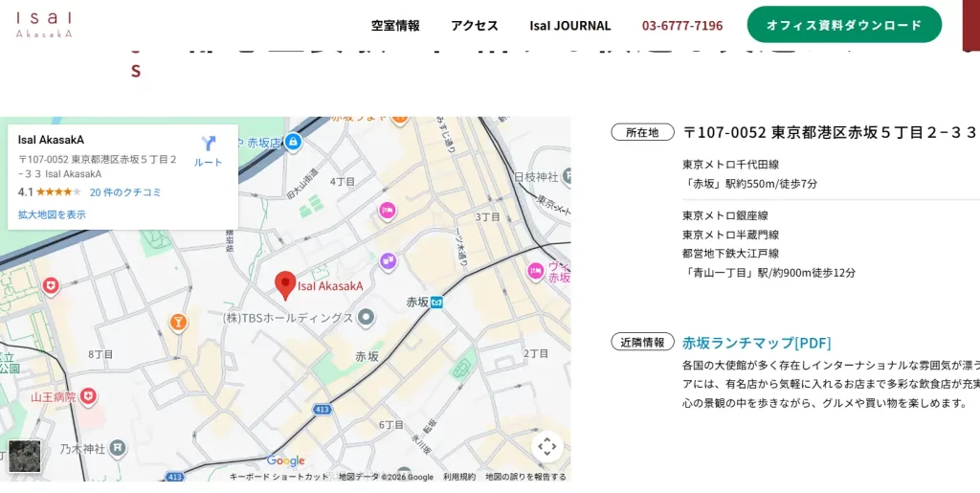The width and height of the screenshot is (980, 493).
Task: Click the purple shop marker on map
Action: click(389, 260)
